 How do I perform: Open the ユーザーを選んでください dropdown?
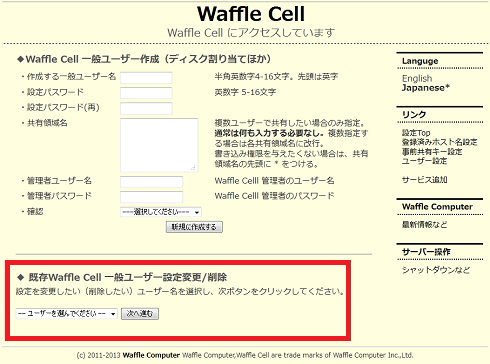(x=66, y=314)
